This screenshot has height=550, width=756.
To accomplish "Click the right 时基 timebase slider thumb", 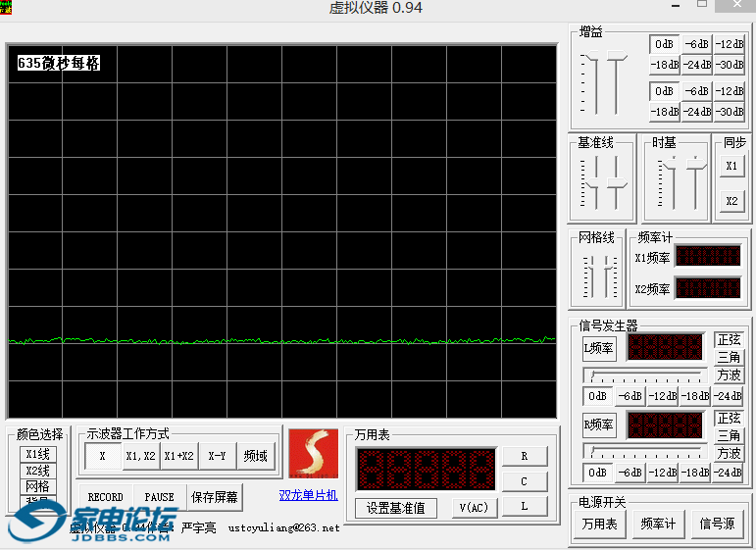I will (x=696, y=165).
